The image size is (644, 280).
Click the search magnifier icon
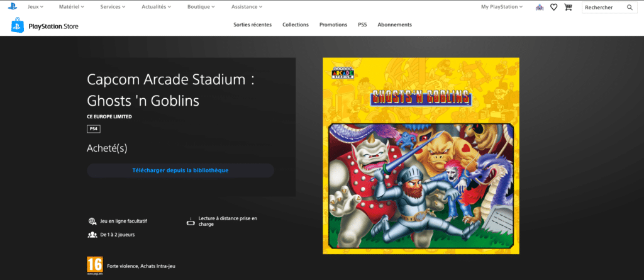630,8
